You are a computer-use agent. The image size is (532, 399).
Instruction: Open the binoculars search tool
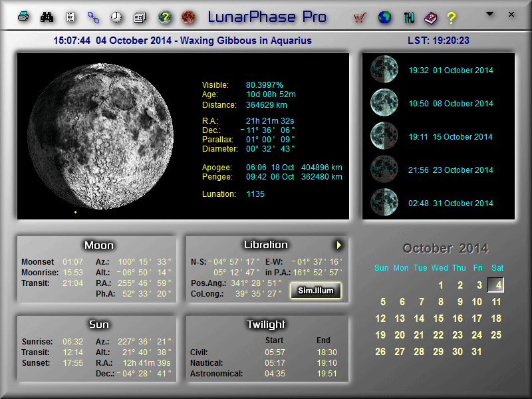pyautogui.click(x=47, y=17)
